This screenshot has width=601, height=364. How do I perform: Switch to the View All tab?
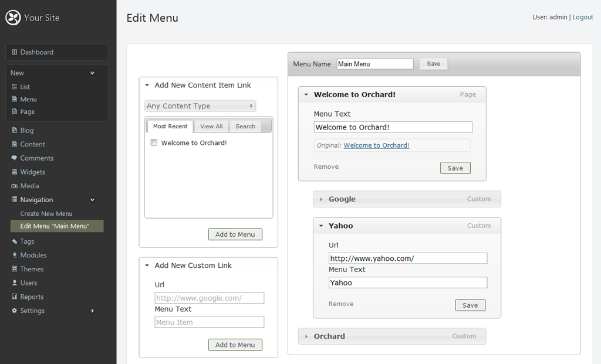point(211,126)
